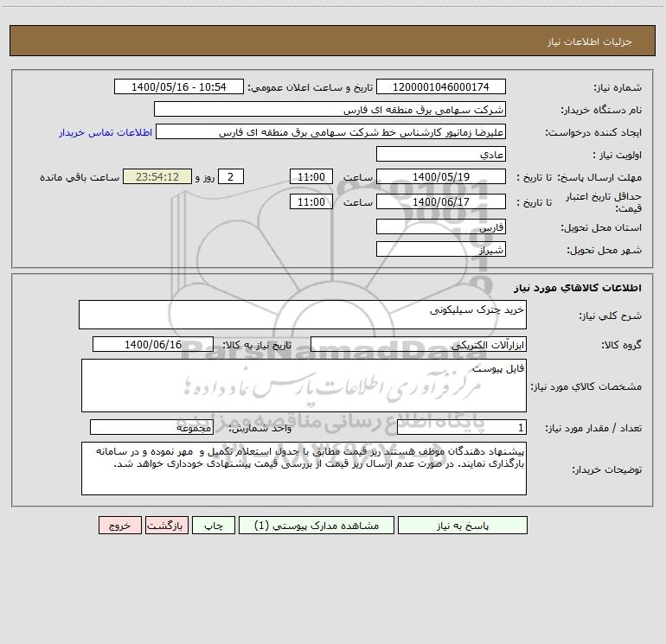Image resolution: width=666 pixels, height=644 pixels.
Task: Click the label توضیحات خریدار
Action: pos(606,470)
